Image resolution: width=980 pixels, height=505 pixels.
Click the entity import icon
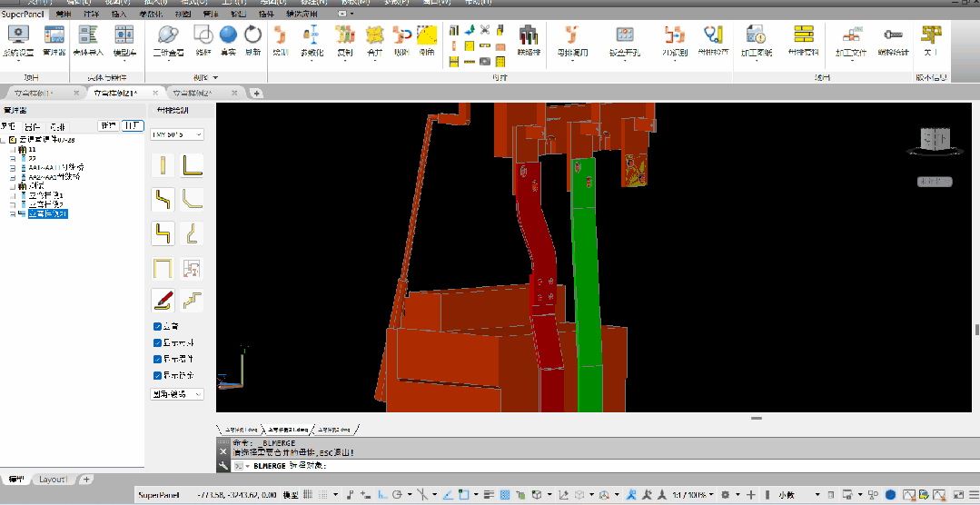pyautogui.click(x=87, y=35)
